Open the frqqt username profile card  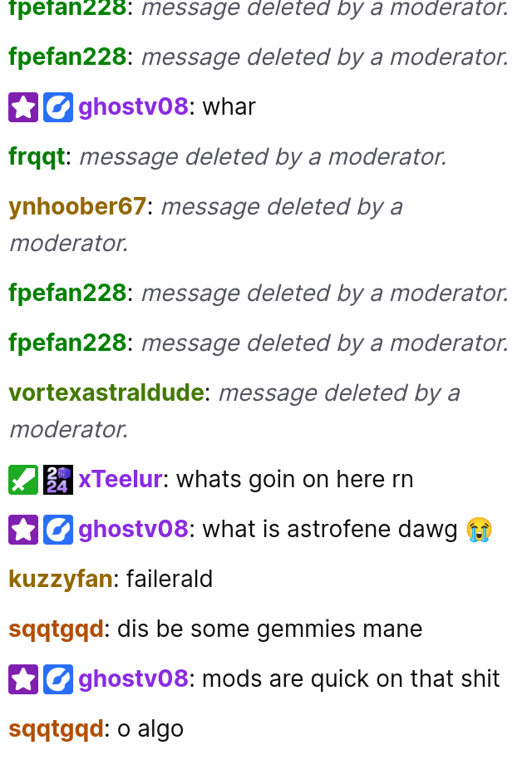[x=37, y=157]
